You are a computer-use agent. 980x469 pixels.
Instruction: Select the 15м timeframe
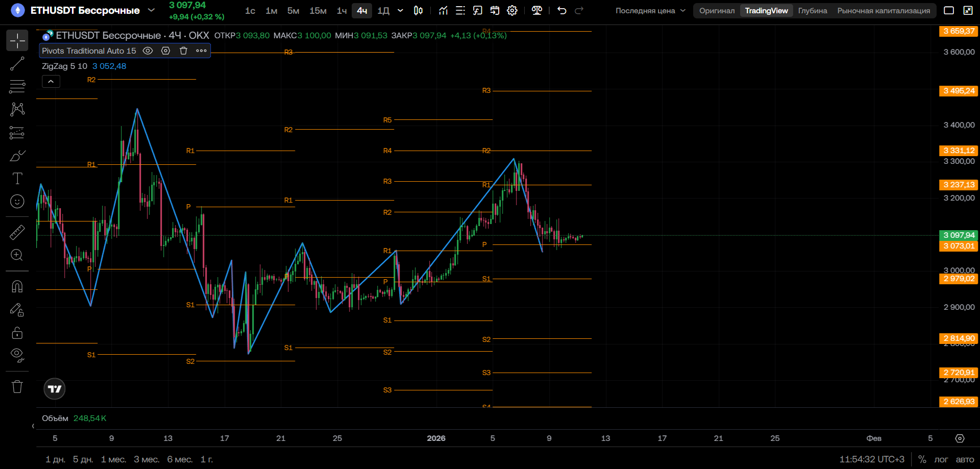tap(318, 11)
